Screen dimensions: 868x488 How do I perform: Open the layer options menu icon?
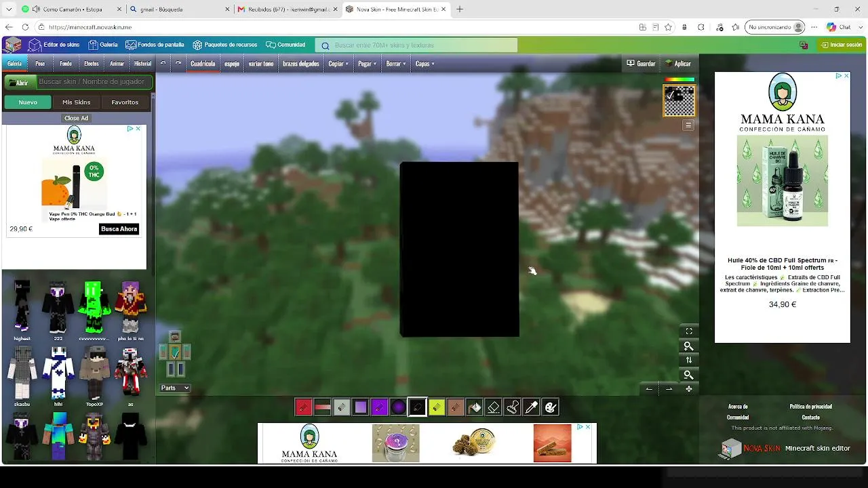point(688,125)
